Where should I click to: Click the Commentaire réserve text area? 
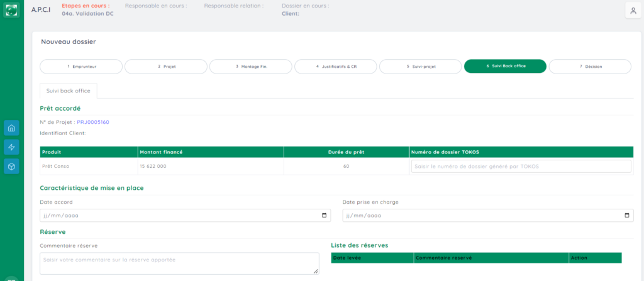coord(179,263)
